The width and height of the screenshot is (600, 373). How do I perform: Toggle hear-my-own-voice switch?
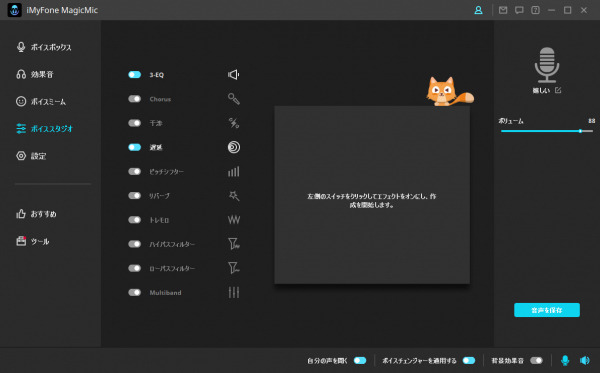(x=360, y=360)
